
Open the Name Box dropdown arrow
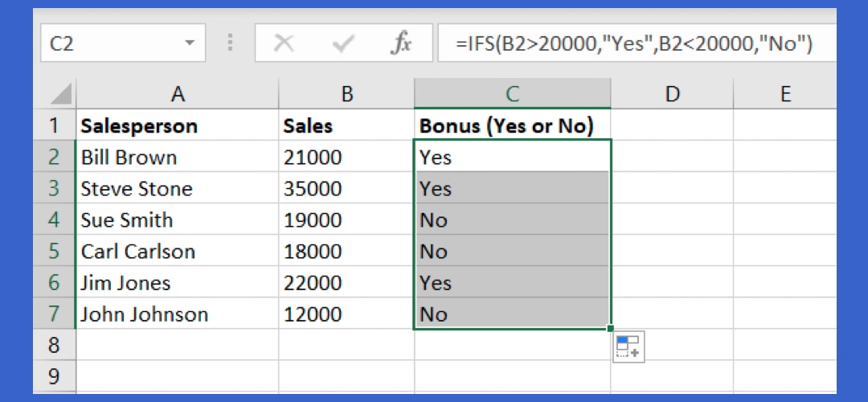point(190,43)
